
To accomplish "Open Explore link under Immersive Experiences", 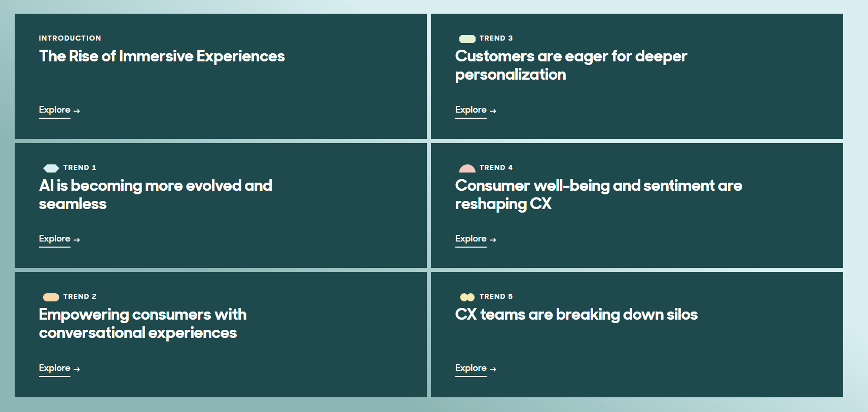I will pyautogui.click(x=55, y=110).
